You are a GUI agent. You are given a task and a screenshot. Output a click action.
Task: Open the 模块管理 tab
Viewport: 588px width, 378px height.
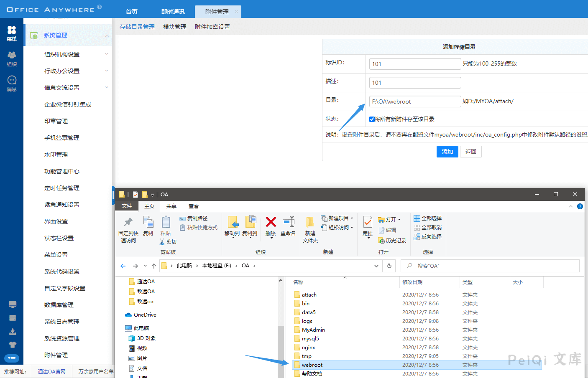point(175,27)
